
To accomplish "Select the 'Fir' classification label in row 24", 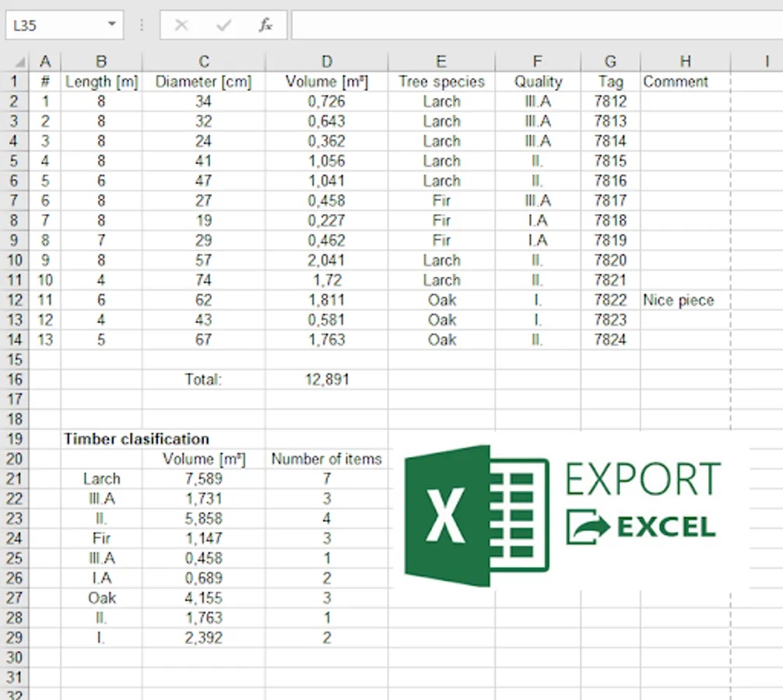I will coord(101,538).
